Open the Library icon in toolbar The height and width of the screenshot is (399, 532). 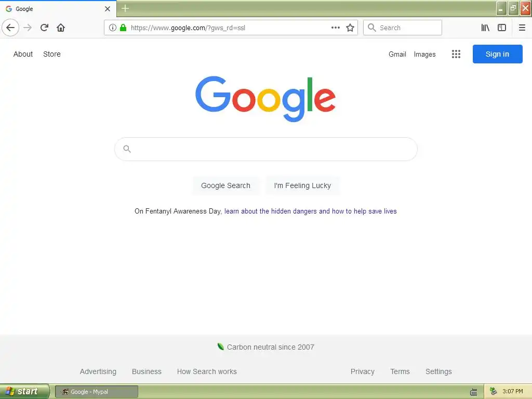tap(485, 28)
